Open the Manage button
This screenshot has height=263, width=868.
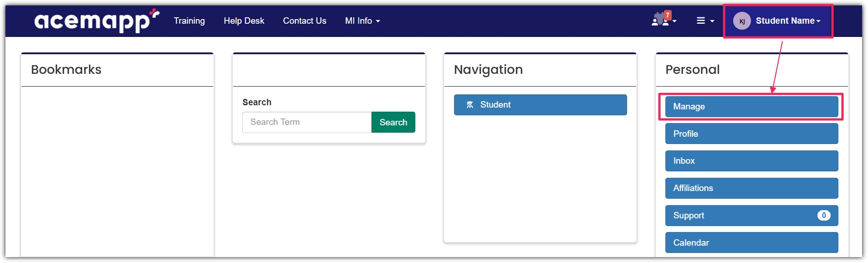pos(751,106)
